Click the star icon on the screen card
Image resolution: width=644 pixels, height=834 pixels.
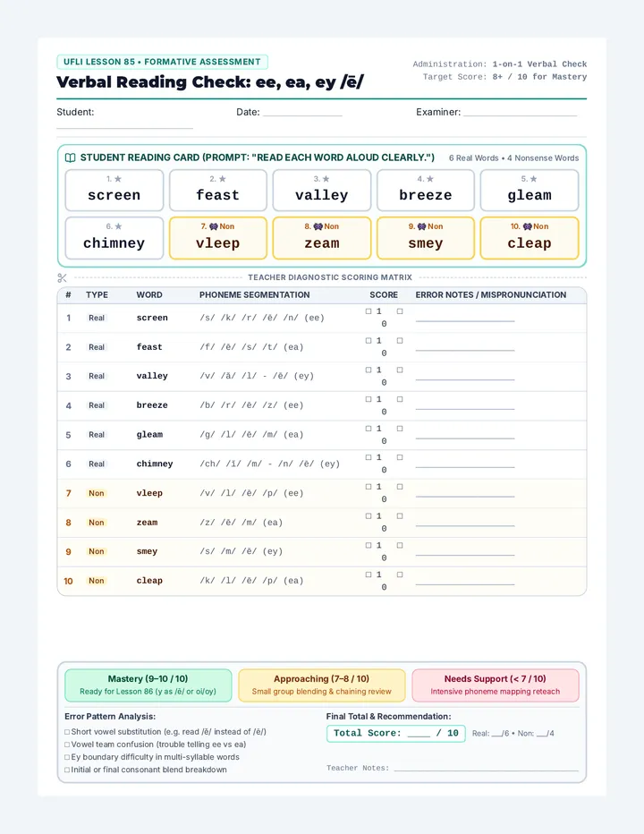[x=118, y=179]
